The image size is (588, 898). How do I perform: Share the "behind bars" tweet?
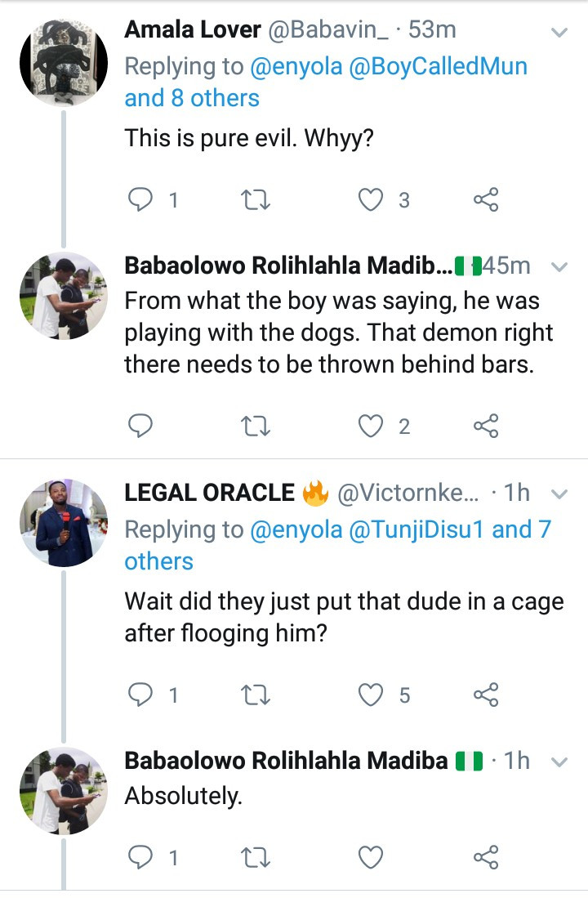(486, 425)
